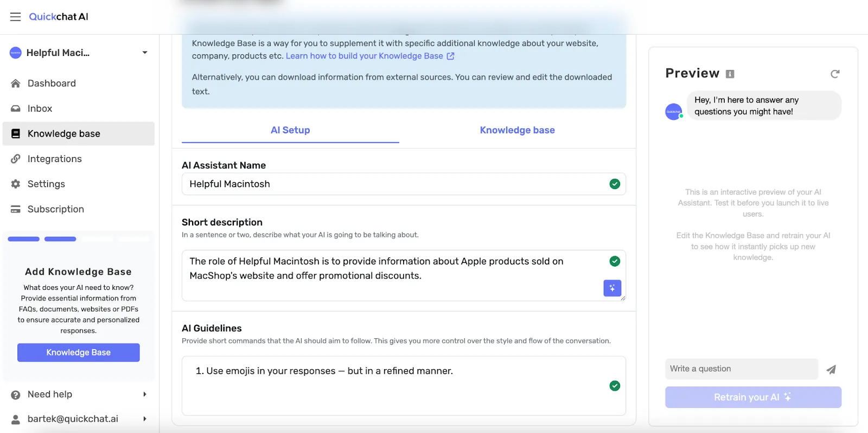Click bartek@quickchat.ai account entry

click(79, 419)
